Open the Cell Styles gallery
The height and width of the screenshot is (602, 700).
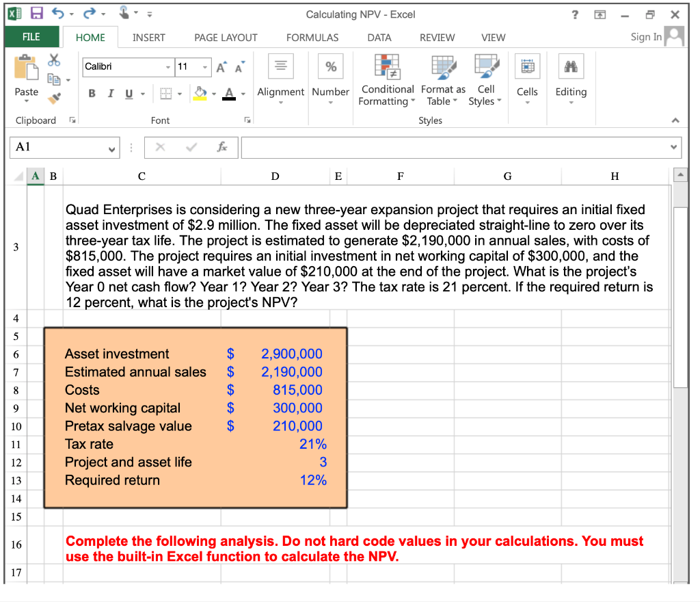click(485, 79)
